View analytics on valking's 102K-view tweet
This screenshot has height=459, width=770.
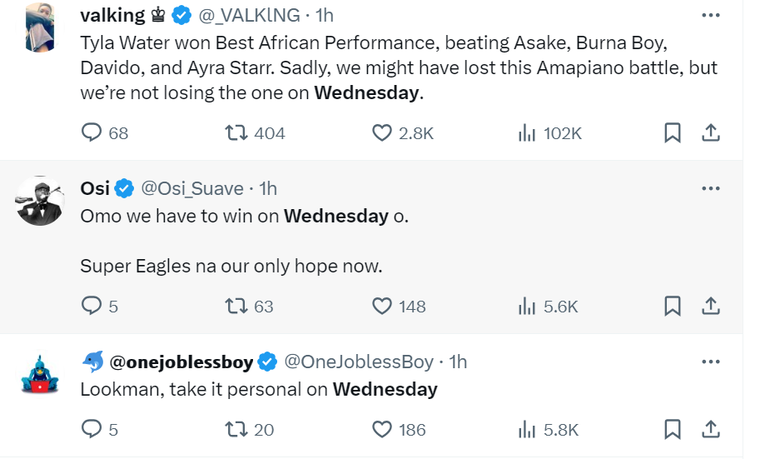(x=527, y=133)
